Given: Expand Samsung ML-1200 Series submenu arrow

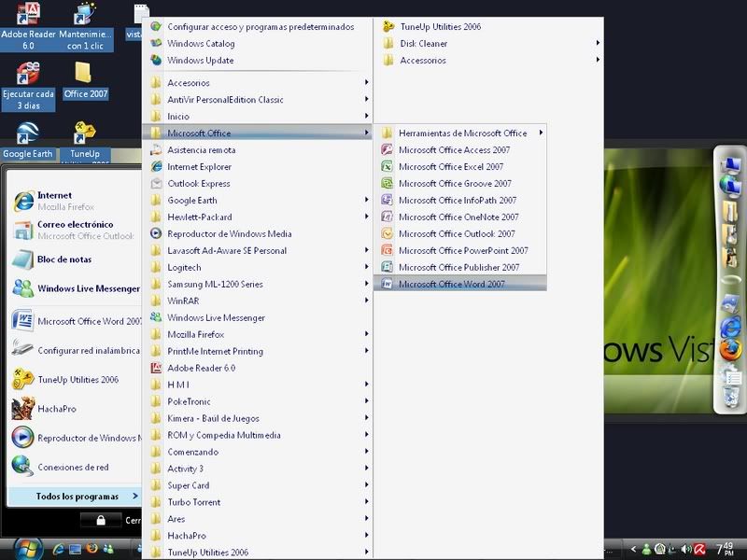Looking at the screenshot, I should click(366, 284).
